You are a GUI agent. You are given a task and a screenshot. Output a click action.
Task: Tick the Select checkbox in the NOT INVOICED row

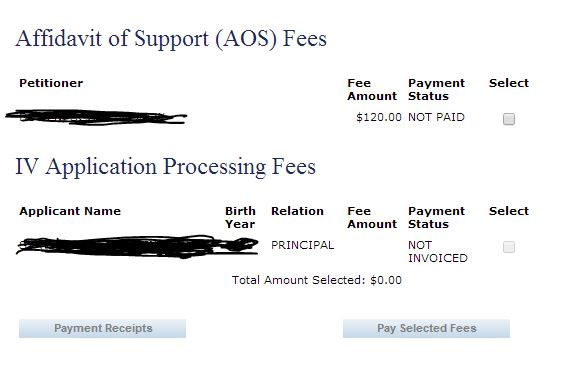click(x=509, y=247)
